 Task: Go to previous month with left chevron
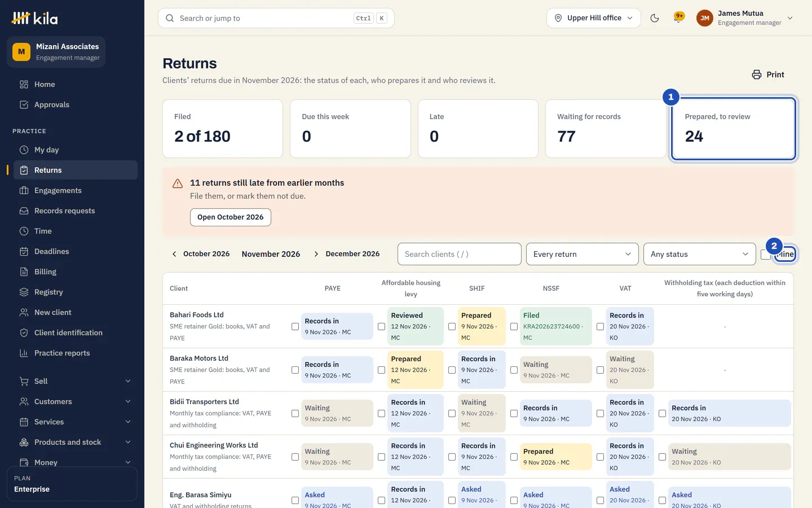point(174,254)
